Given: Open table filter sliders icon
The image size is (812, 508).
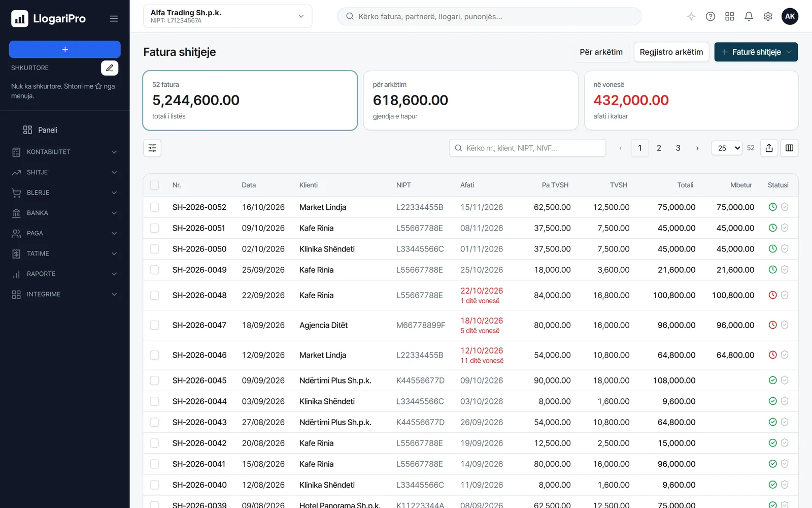Looking at the screenshot, I should click(152, 148).
